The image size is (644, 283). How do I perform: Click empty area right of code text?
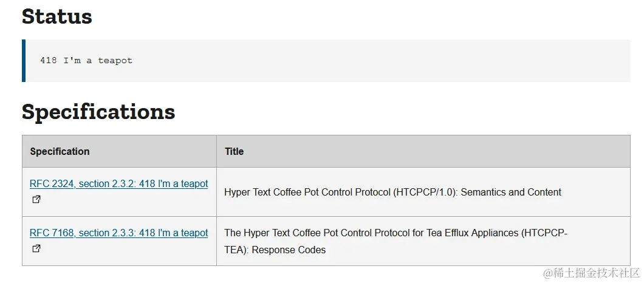click(365, 61)
